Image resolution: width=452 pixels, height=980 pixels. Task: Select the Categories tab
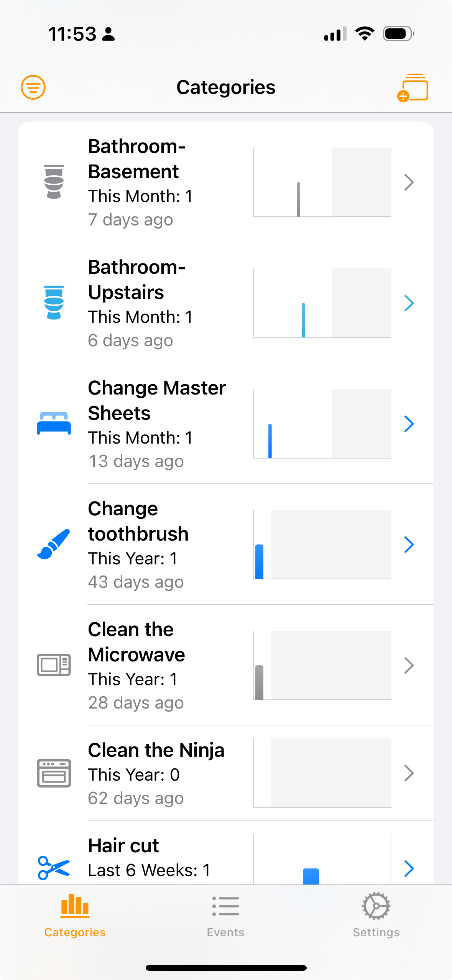click(75, 915)
